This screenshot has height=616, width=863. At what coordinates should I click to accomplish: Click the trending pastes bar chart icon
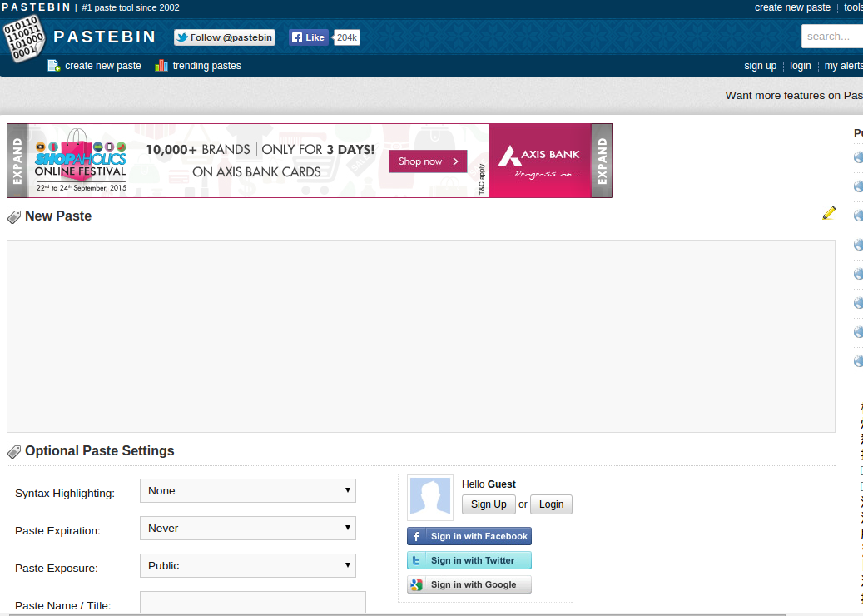[x=161, y=66]
